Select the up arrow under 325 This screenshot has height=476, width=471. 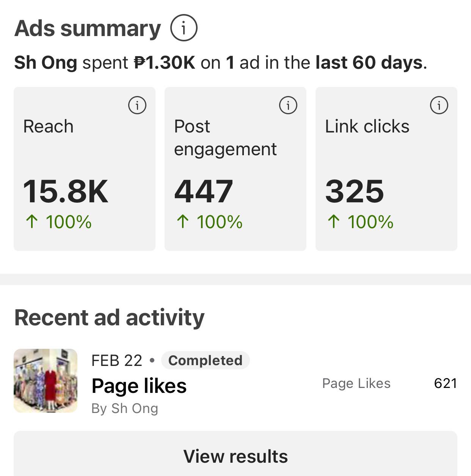coord(334,222)
